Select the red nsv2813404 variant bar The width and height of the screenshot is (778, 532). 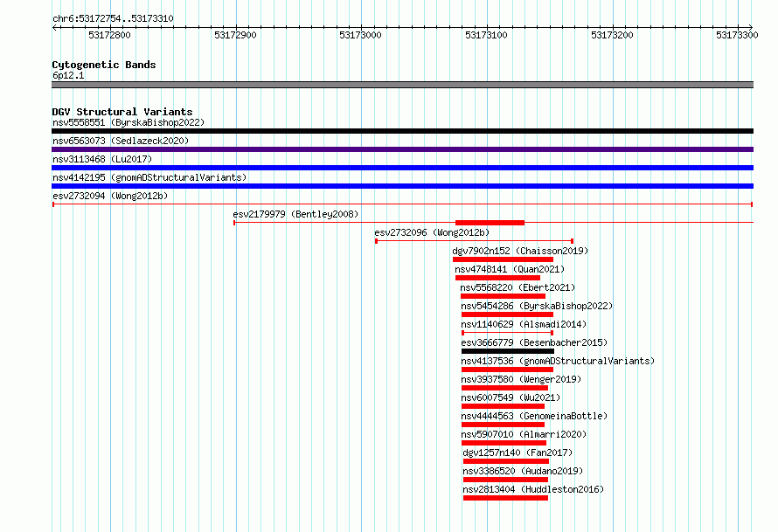[505, 498]
